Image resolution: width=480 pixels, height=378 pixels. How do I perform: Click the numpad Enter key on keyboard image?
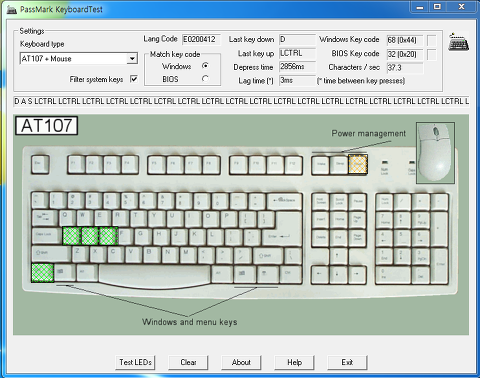(440, 266)
